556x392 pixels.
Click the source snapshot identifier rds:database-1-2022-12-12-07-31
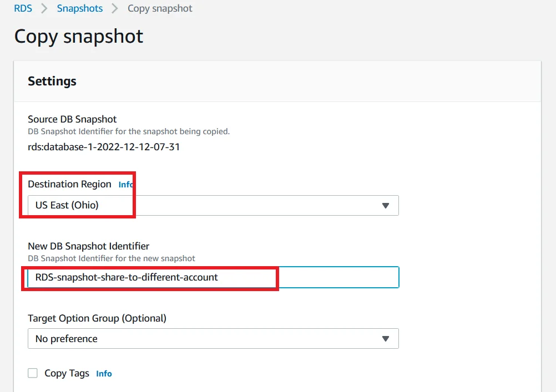coord(104,147)
